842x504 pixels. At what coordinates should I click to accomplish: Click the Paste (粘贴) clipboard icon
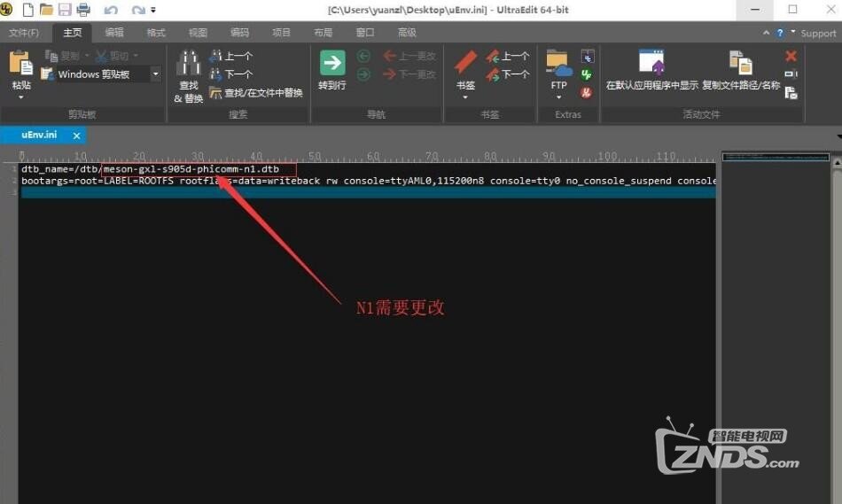coord(21,63)
